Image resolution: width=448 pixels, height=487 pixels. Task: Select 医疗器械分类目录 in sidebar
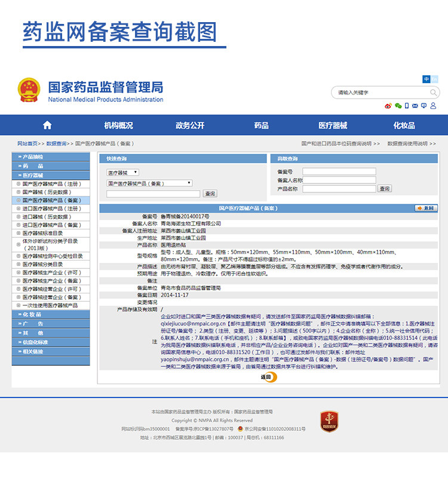[x=51, y=264]
